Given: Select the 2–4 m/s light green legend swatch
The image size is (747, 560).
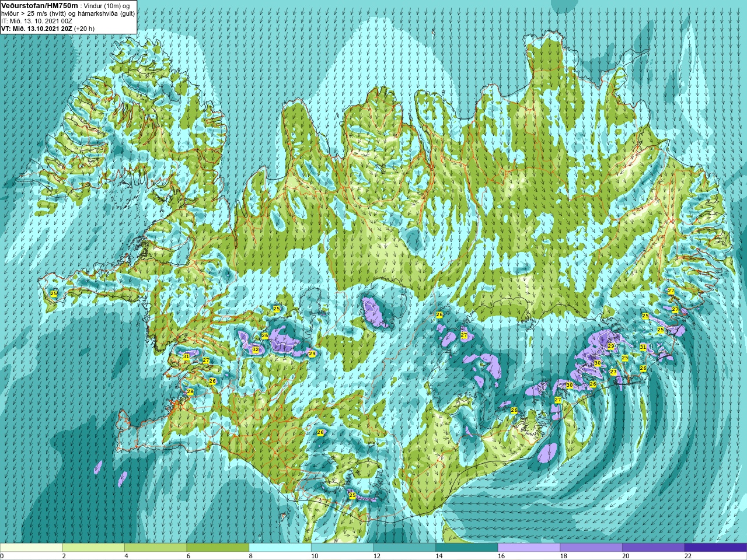Looking at the screenshot, I should (93, 548).
